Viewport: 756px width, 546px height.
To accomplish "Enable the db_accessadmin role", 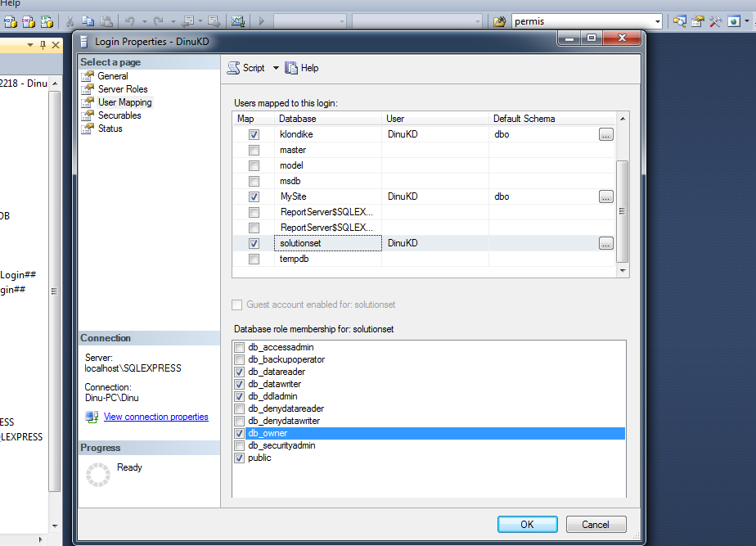I will 238,347.
